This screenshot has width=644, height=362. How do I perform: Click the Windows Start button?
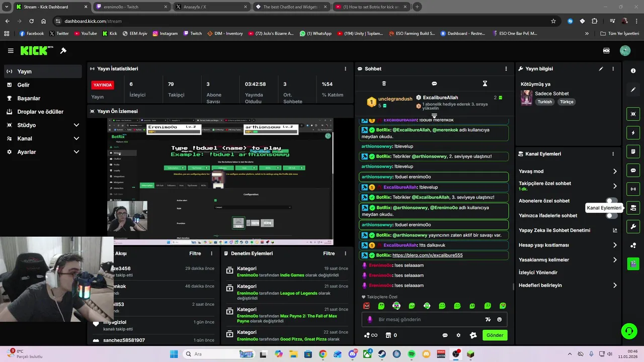point(174,354)
